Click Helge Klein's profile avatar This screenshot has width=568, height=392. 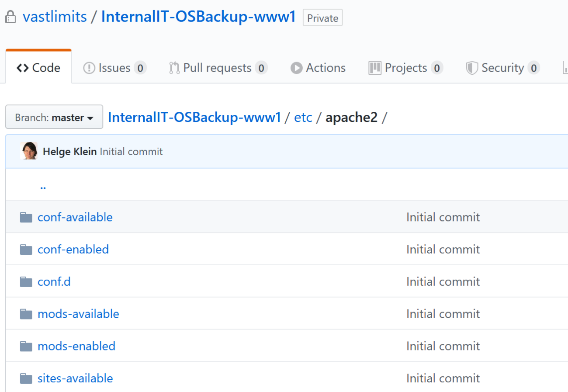point(29,151)
